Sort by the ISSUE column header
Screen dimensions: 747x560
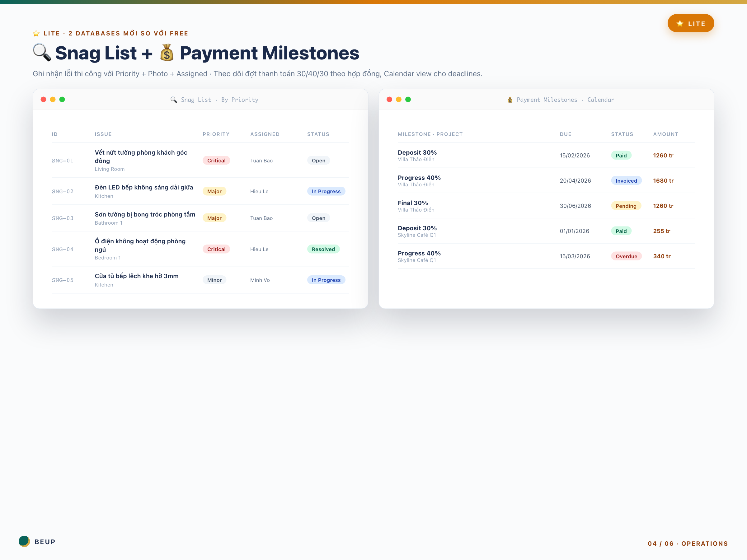coord(103,134)
